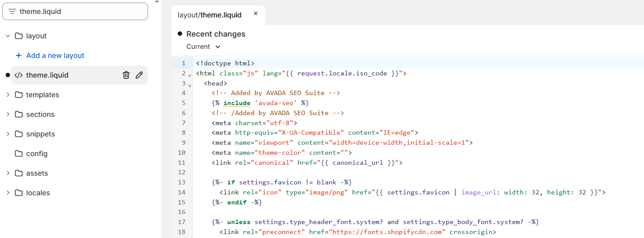This screenshot has height=238, width=644.
Task: Click the assets folder icon
Action: [19, 173]
